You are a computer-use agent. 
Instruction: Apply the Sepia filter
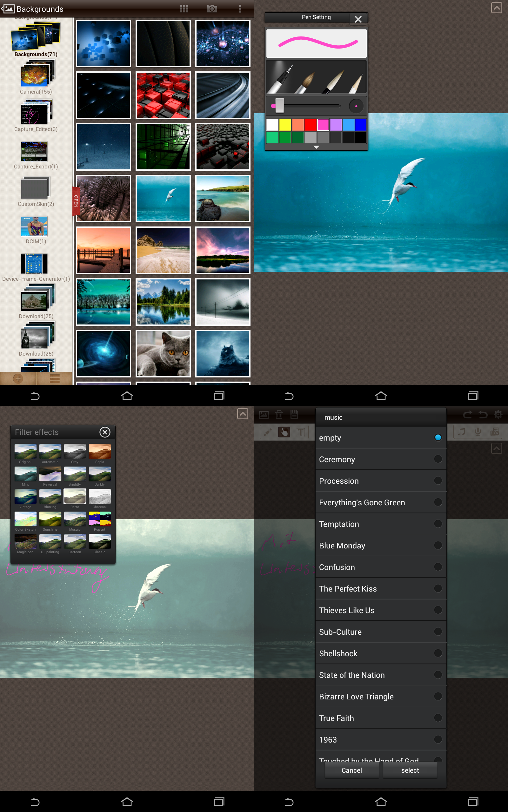[x=99, y=453]
